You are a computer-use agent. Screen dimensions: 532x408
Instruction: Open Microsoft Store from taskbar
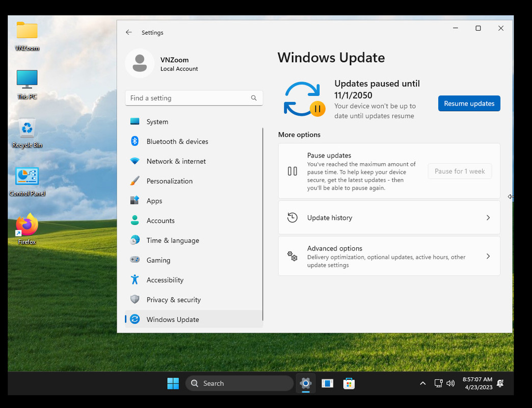pyautogui.click(x=349, y=384)
